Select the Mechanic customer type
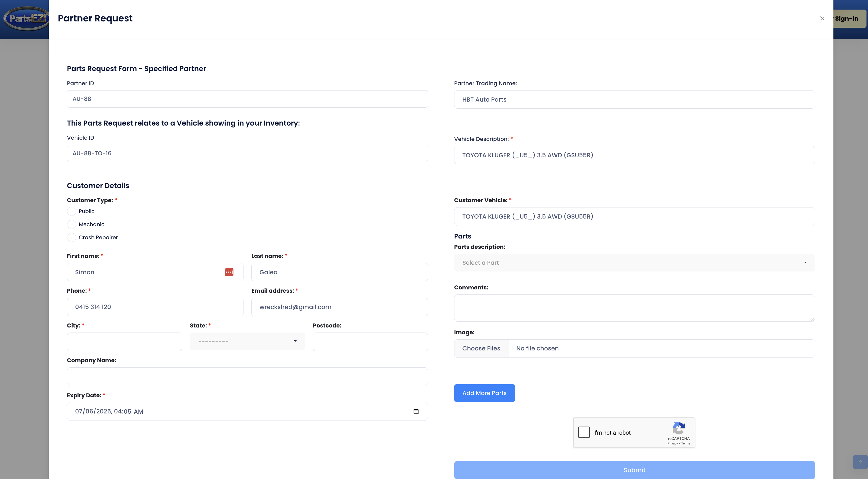The width and height of the screenshot is (868, 479). (71, 224)
